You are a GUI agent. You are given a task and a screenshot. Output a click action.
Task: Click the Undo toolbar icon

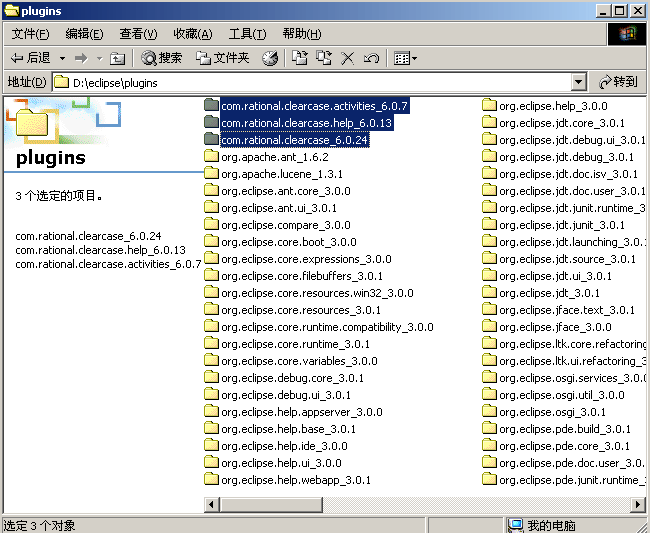371,58
